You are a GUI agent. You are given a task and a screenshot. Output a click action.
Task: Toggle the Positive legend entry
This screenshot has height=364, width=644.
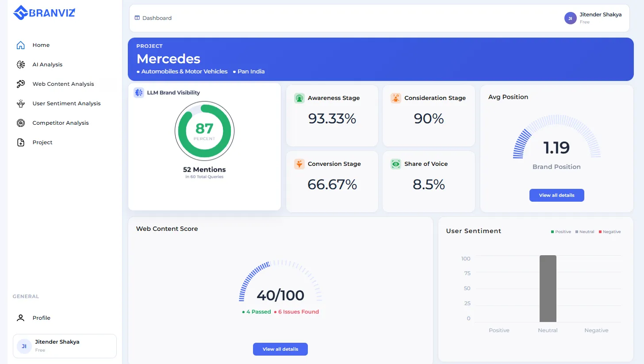click(x=561, y=232)
